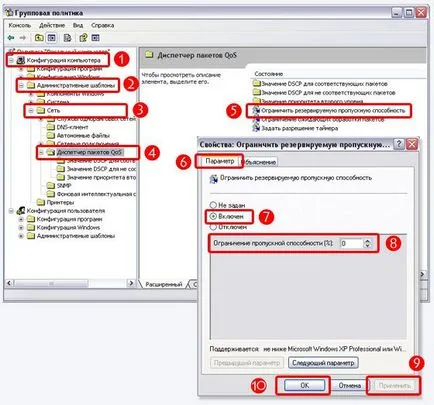
Task: Click the 'Следующий параметр' button
Action: (323, 363)
